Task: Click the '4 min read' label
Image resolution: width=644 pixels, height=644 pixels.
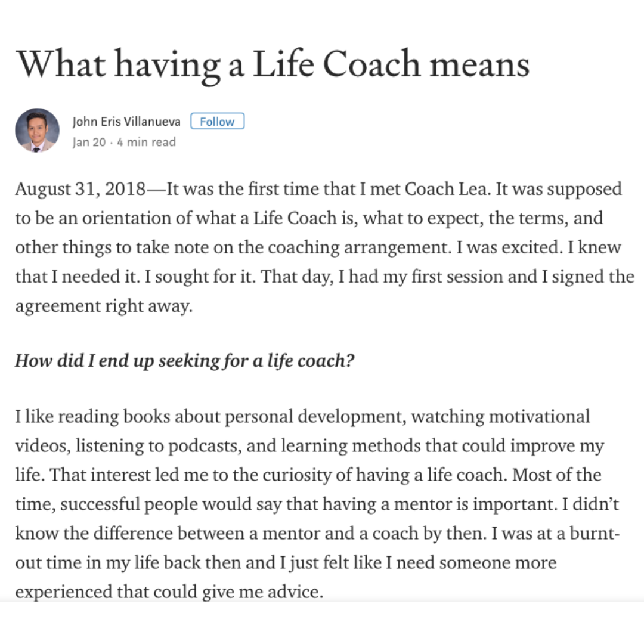Action: click(146, 142)
